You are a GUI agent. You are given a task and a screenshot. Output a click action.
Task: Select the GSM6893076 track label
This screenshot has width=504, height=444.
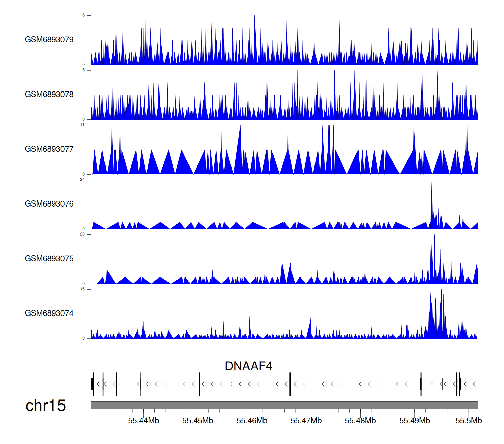(x=49, y=204)
